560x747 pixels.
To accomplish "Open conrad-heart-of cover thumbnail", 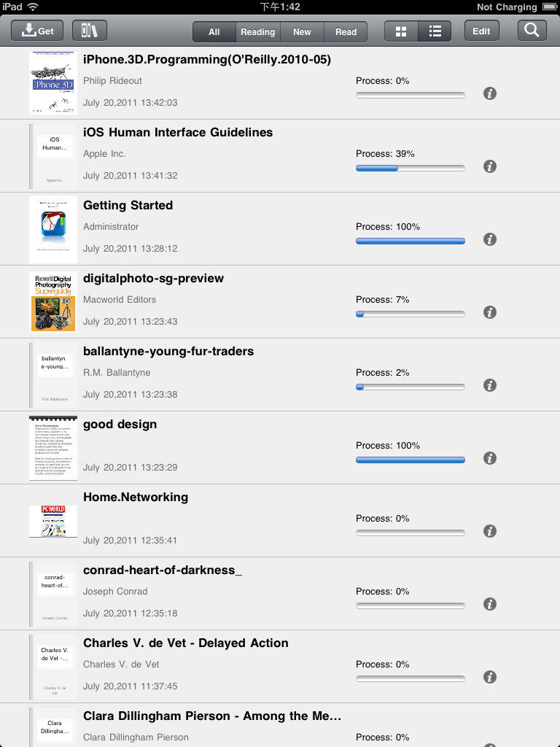I will coord(52,594).
